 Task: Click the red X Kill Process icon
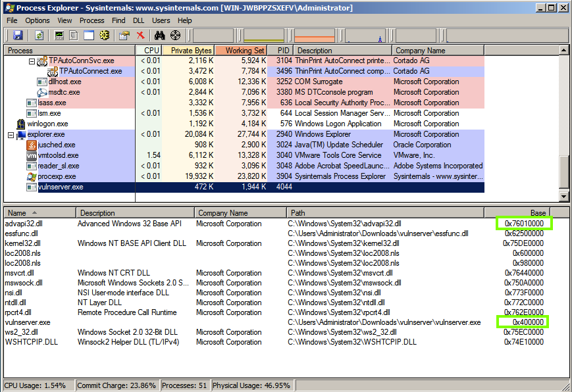pos(140,35)
